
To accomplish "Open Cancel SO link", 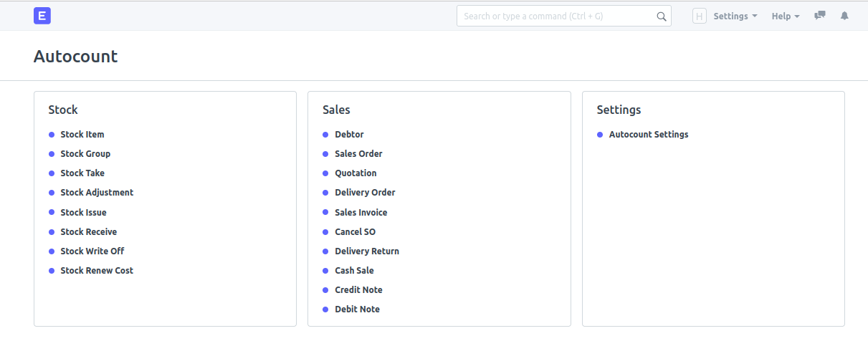I will [x=355, y=232].
